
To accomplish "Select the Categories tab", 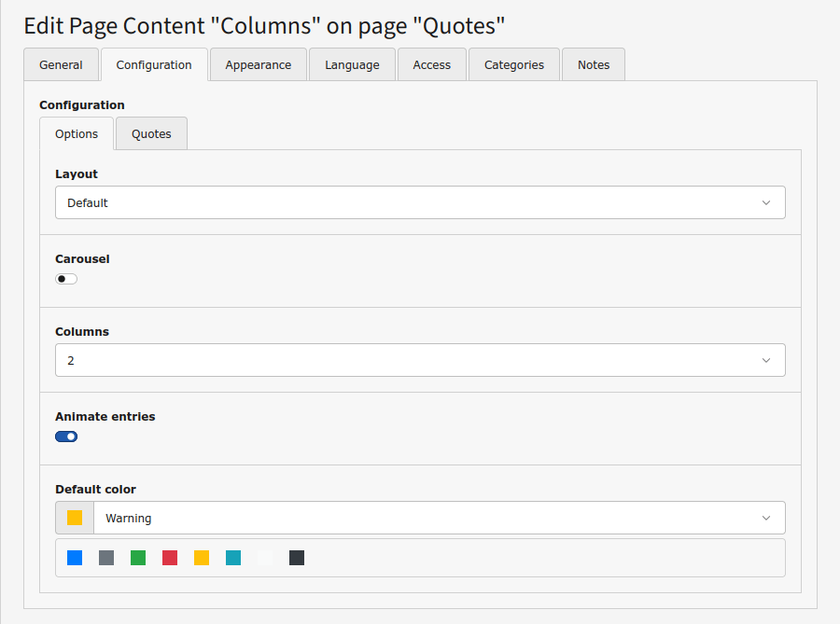I will tap(514, 65).
